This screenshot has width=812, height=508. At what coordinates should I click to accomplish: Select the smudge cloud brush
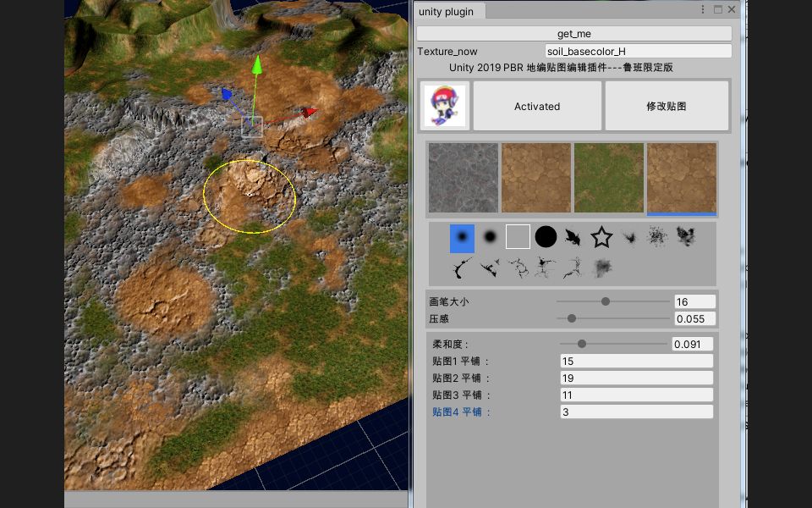[x=601, y=269]
